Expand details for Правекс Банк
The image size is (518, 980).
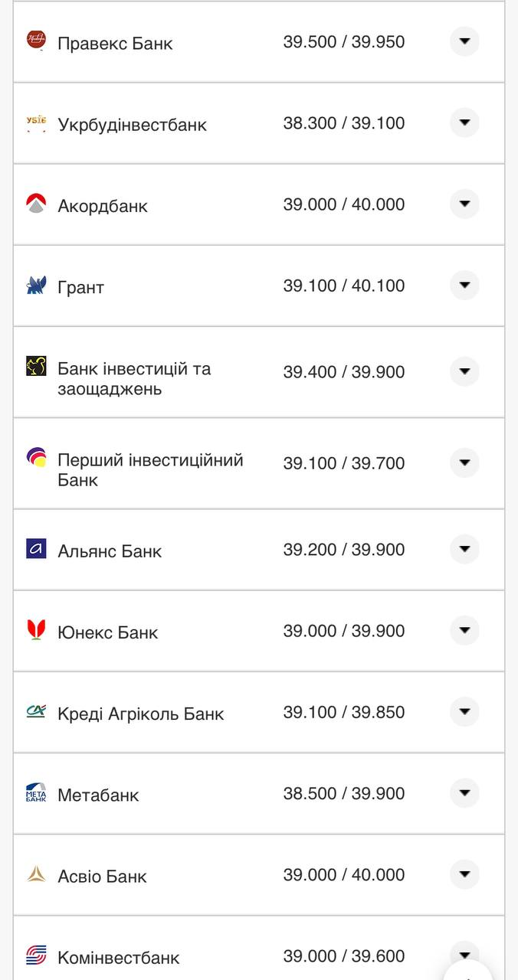point(464,42)
